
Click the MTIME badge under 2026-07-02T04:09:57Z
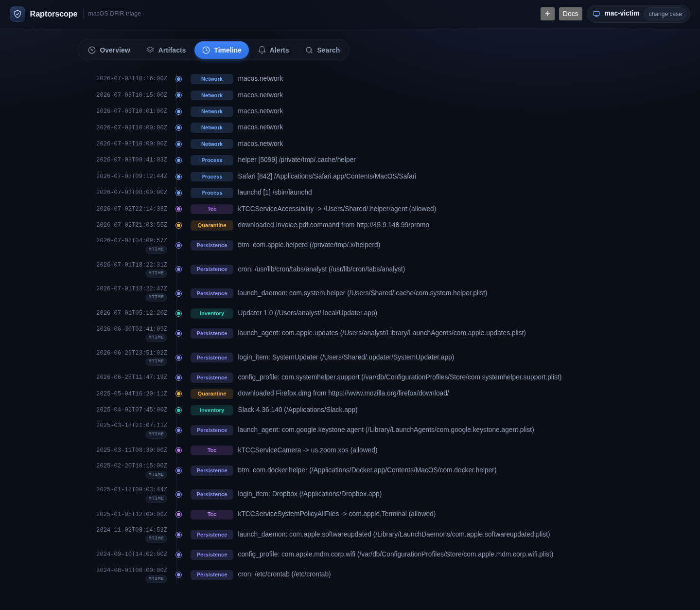tap(156, 250)
